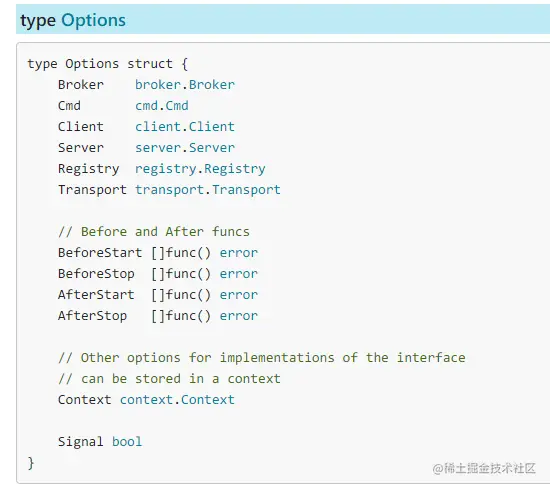The image size is (550, 489).
Task: Click the error type on BeforeStart line
Action: tap(239, 253)
